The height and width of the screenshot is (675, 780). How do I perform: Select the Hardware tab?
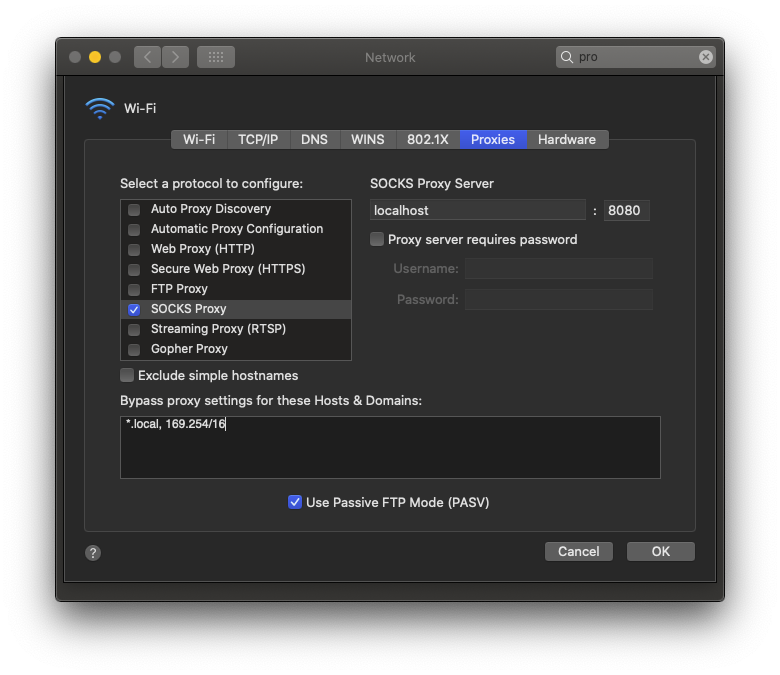[566, 139]
